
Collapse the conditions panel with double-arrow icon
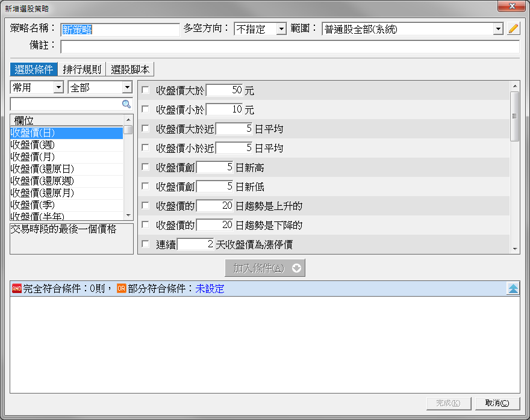click(x=513, y=289)
